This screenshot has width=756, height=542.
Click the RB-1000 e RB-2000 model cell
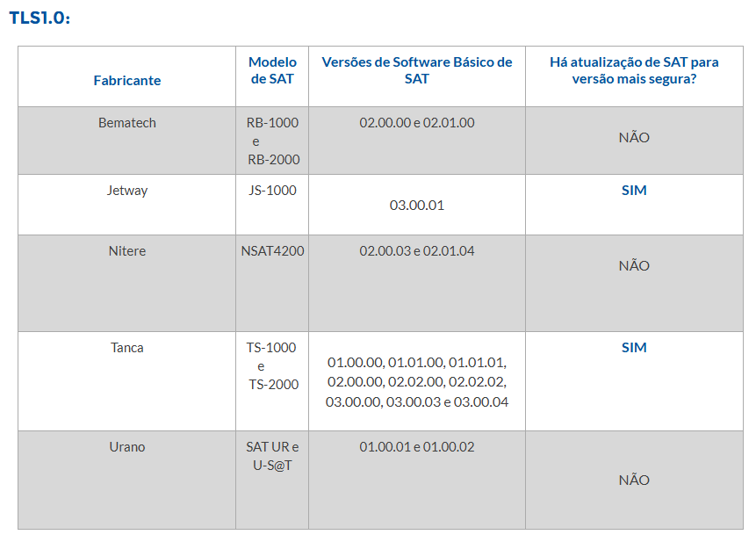[273, 141]
